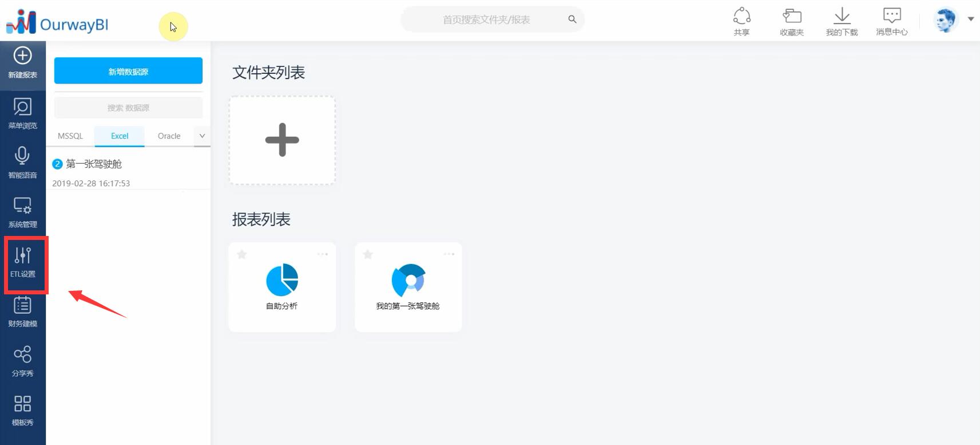Open 共享 (share) in top bar
980x445 pixels.
[741, 22]
